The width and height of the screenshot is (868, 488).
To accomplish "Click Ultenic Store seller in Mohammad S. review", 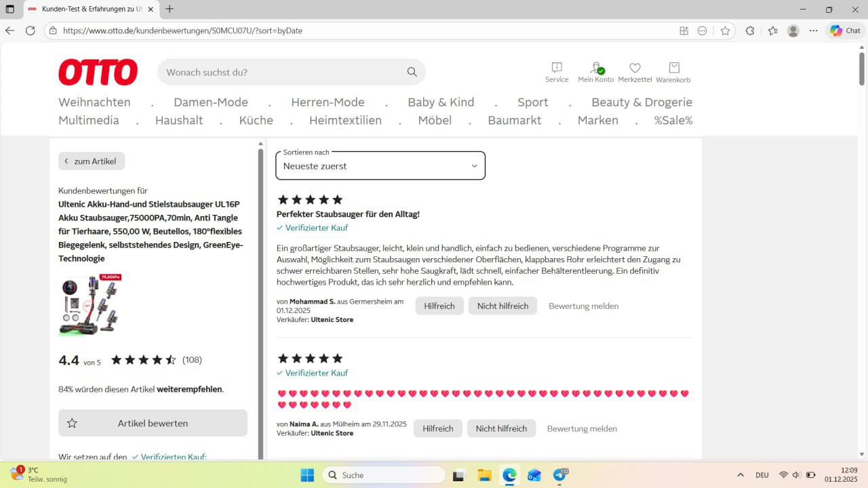I will click(x=332, y=320).
